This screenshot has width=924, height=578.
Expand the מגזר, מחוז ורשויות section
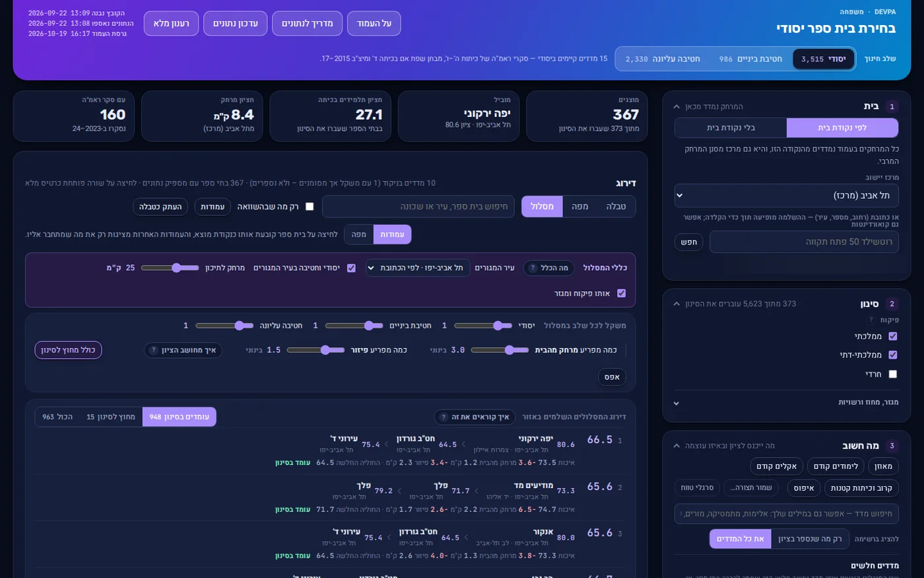tap(786, 402)
